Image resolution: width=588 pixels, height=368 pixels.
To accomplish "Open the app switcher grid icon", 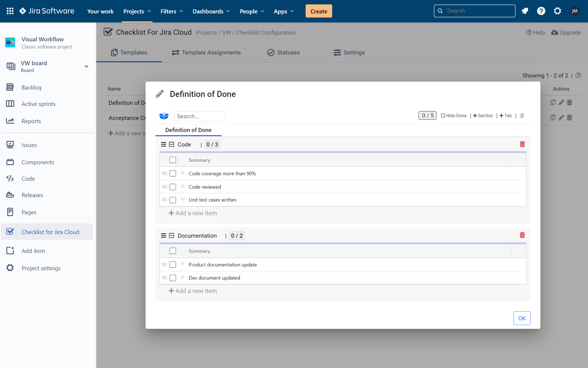I will point(10,11).
